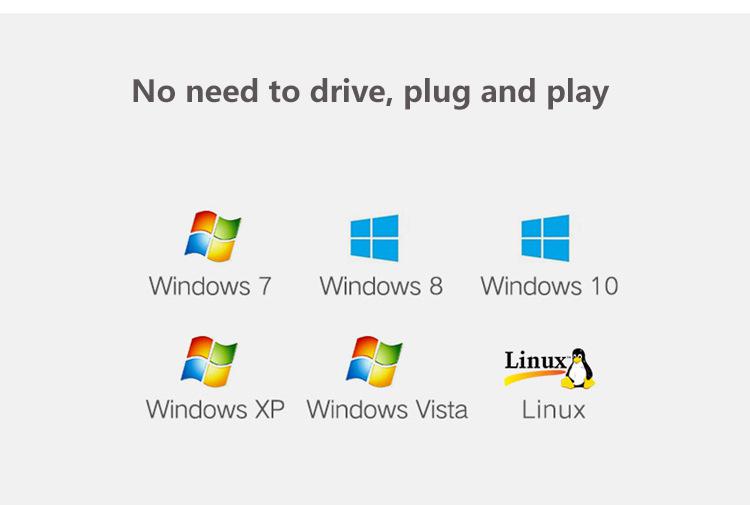This screenshot has width=750, height=505.
Task: Click the red pane of Windows 7 flag
Action: pos(203,222)
